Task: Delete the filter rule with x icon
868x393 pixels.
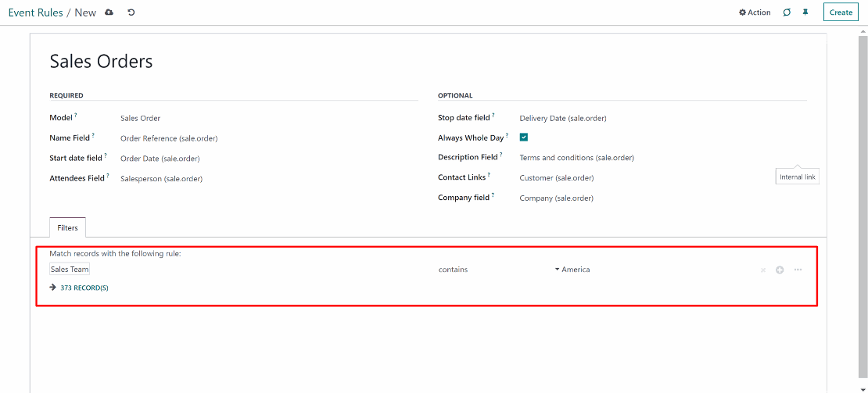Action: pyautogui.click(x=762, y=270)
